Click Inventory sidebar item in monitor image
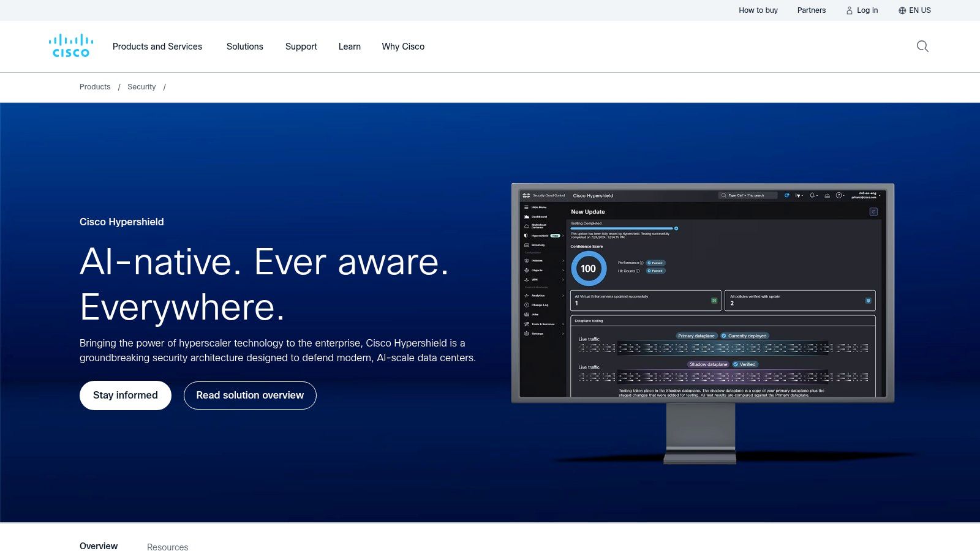 [535, 245]
